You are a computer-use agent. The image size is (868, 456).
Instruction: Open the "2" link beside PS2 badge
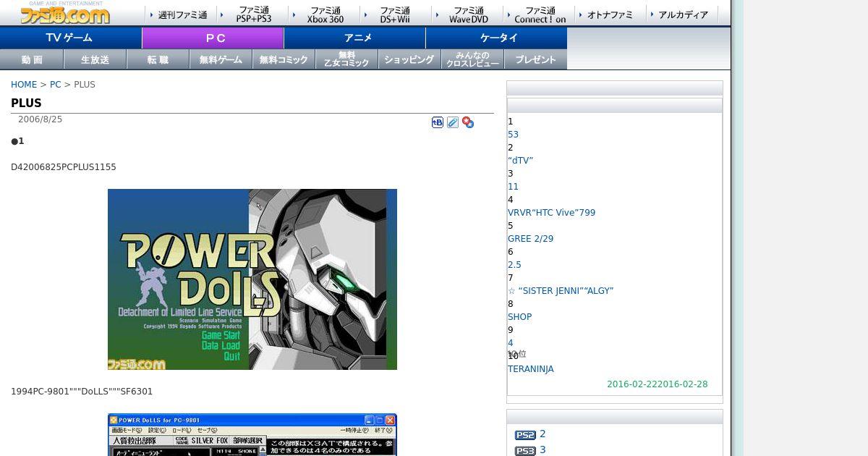point(542,434)
